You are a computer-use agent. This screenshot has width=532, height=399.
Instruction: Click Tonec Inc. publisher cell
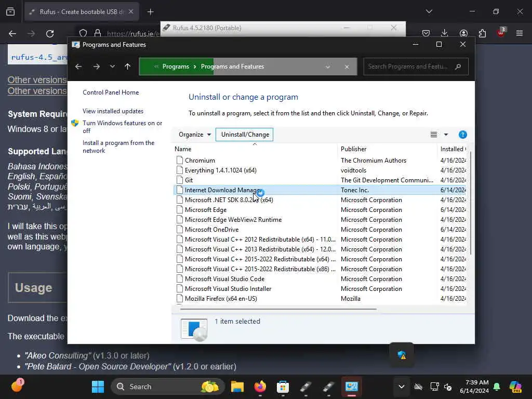click(354, 190)
